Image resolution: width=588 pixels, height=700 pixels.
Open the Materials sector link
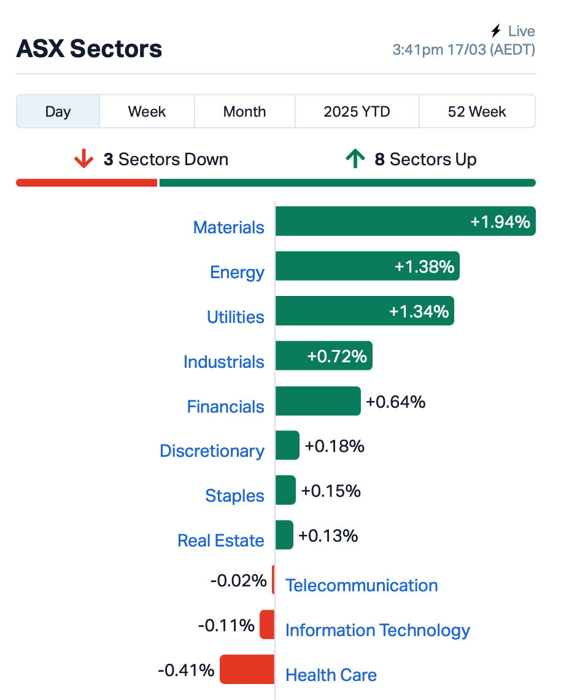click(x=228, y=227)
